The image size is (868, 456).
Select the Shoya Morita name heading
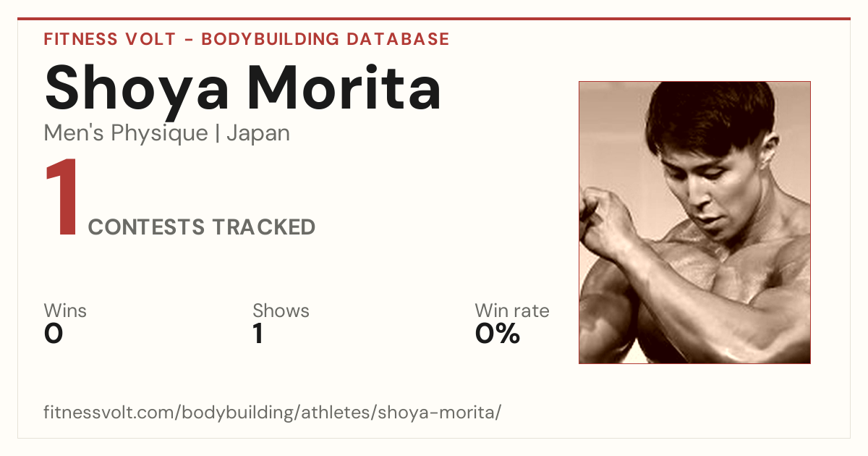tap(243, 89)
